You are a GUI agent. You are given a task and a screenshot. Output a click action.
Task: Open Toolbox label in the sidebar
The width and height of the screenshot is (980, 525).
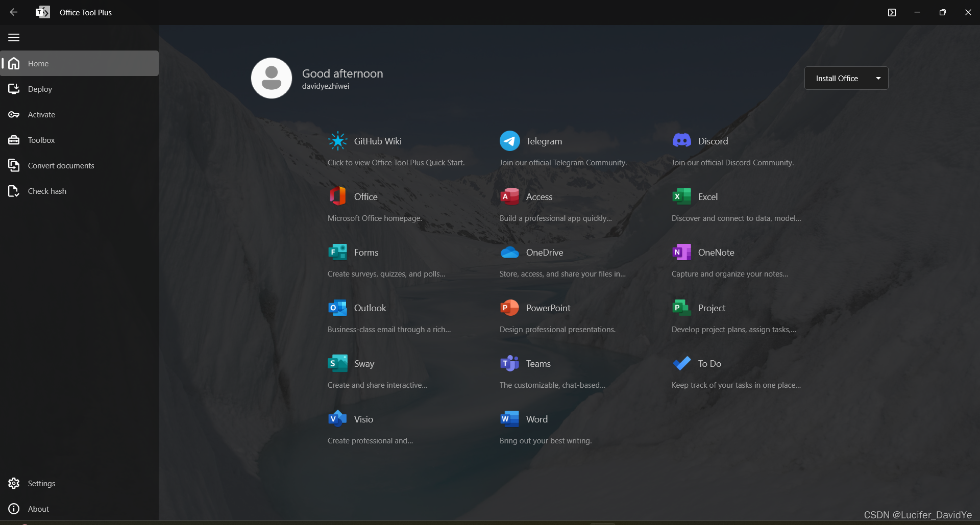[41, 140]
